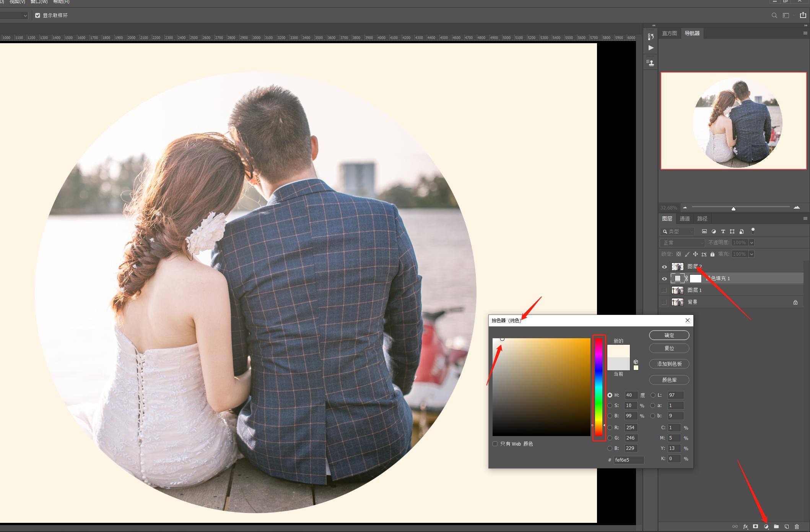This screenshot has width=810, height=532.
Task: Click the create new group folder icon
Action: click(x=776, y=527)
